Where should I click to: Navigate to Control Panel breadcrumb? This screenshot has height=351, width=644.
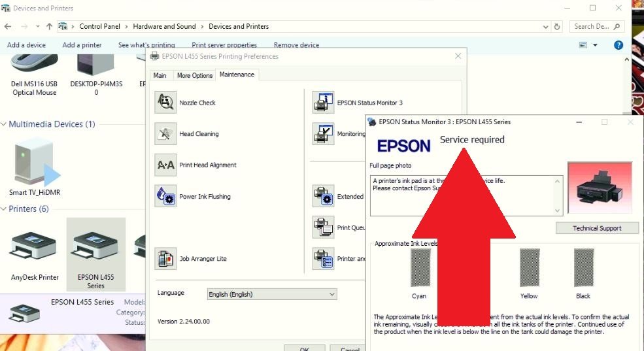coord(100,26)
